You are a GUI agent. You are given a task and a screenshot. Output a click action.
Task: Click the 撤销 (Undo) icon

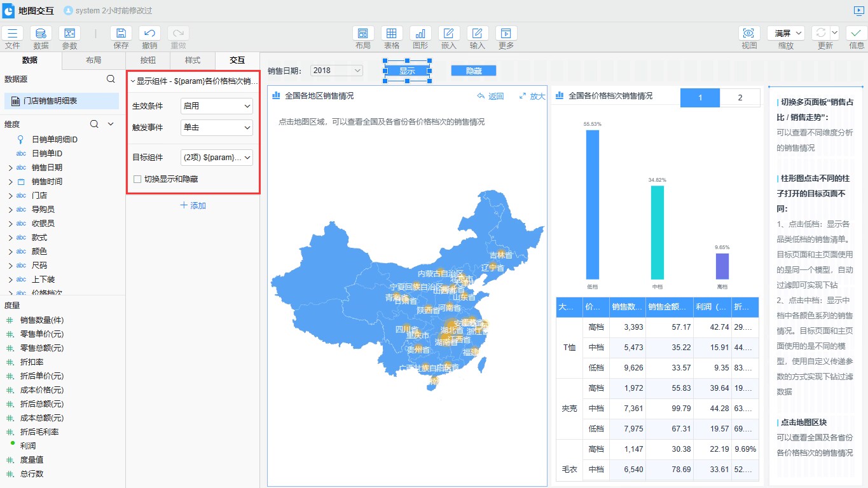coord(149,34)
